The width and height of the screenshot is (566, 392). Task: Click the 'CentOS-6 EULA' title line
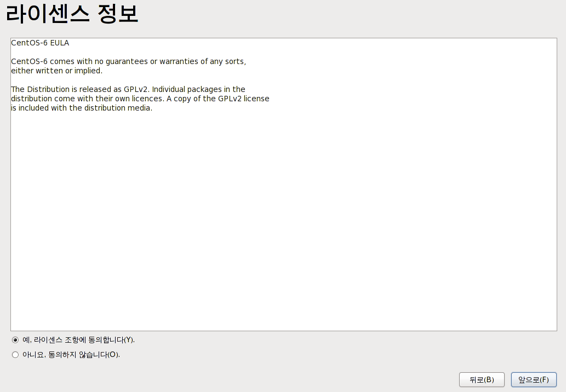pos(40,43)
